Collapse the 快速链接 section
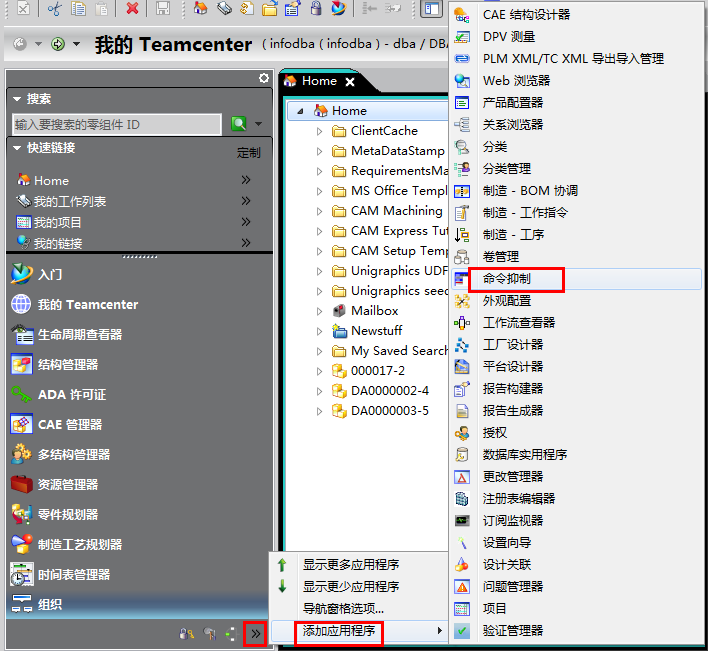 point(17,148)
